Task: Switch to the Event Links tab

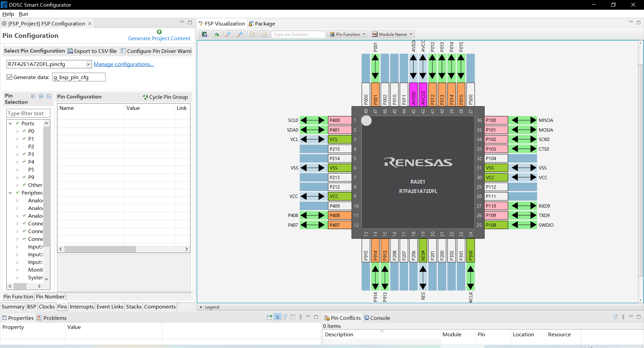Action: tap(110, 307)
